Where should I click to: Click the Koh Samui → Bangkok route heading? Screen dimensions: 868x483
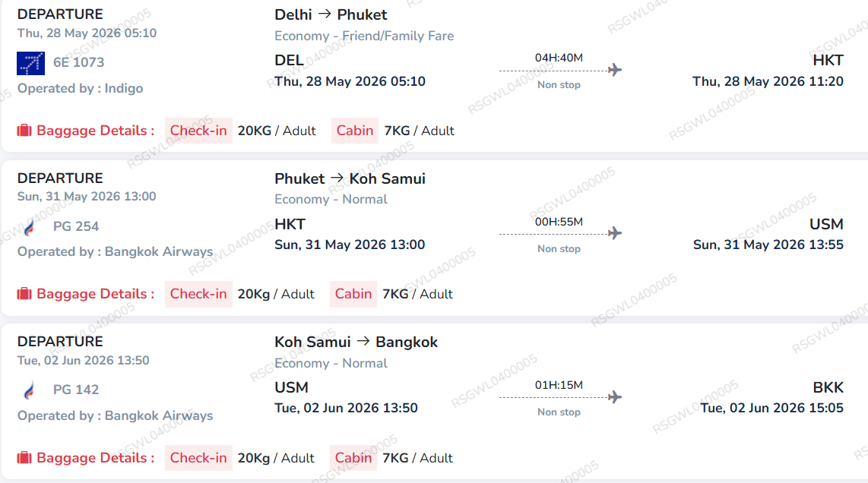coord(356,342)
